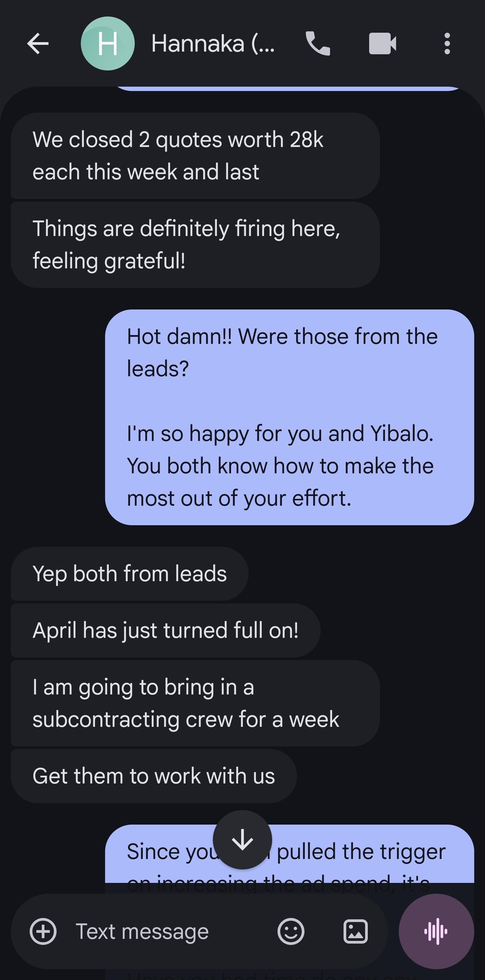Open the plus attachment menu
The height and width of the screenshot is (980, 485).
tap(43, 931)
